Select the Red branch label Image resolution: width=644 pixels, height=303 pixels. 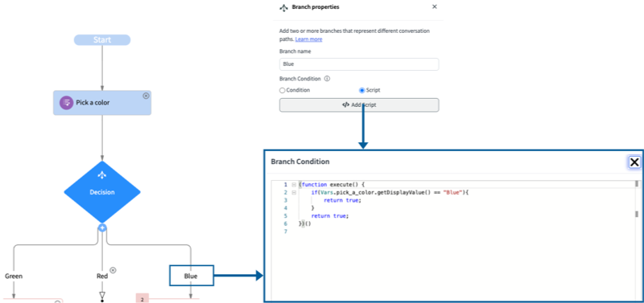click(102, 276)
